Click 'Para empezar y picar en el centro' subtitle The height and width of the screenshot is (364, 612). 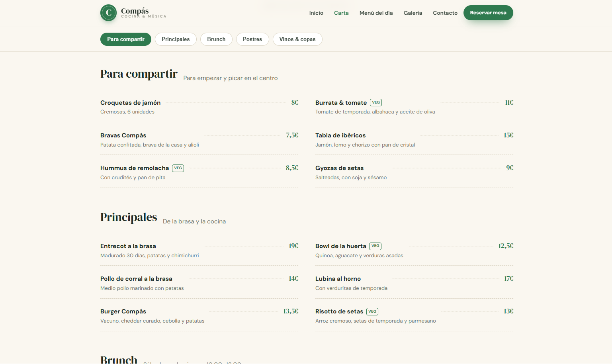[231, 78]
